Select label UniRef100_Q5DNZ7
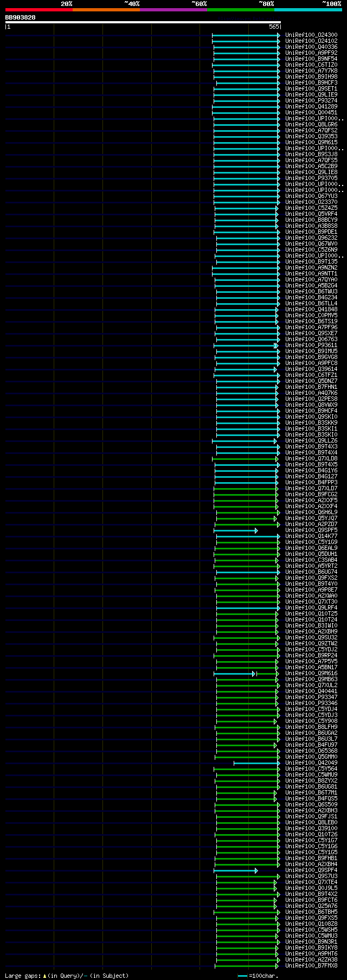Screen dimensions: 347x980 (311, 381)
